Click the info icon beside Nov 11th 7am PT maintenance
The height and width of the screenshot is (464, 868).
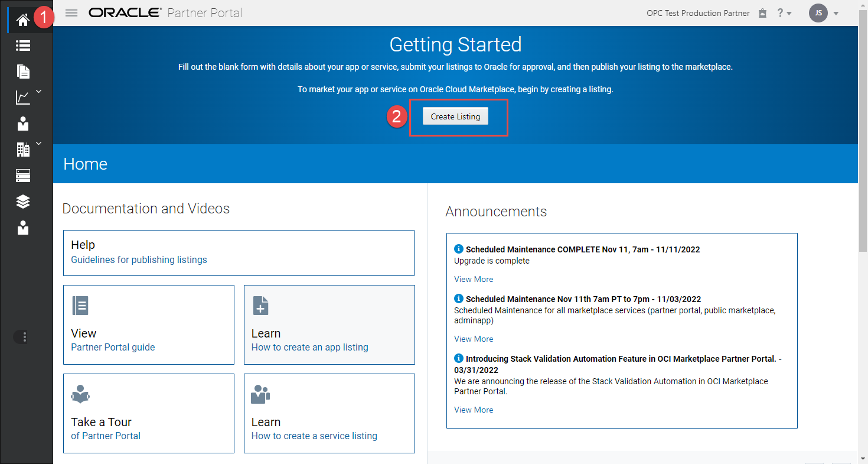[x=459, y=298]
